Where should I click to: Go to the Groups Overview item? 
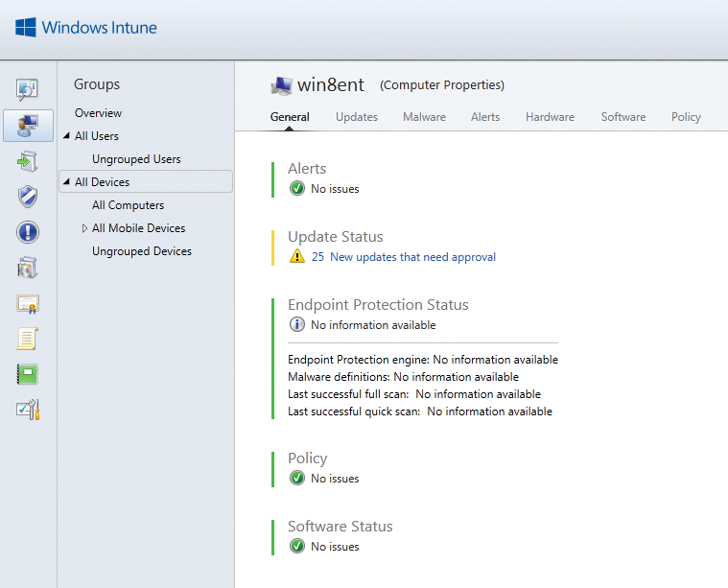[98, 113]
